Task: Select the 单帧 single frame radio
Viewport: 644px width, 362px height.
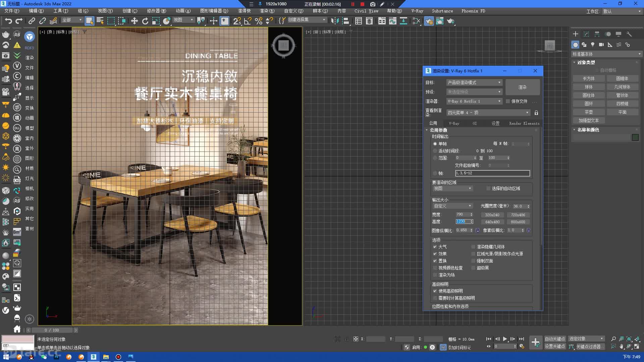Action: (x=435, y=144)
